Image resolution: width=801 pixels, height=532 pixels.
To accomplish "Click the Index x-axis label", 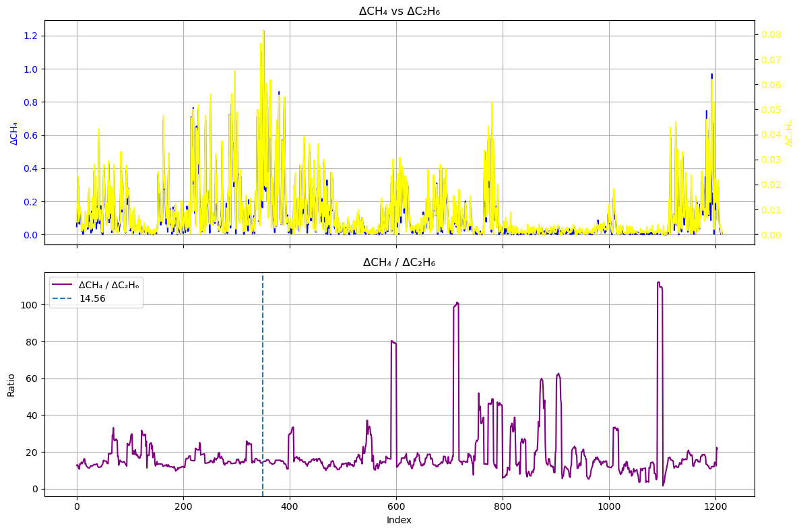I will (399, 521).
